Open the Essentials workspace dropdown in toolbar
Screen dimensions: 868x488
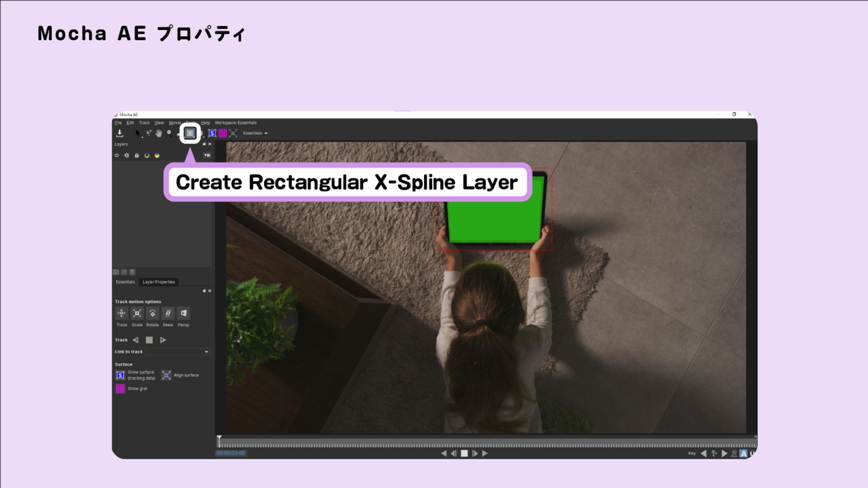(x=255, y=133)
